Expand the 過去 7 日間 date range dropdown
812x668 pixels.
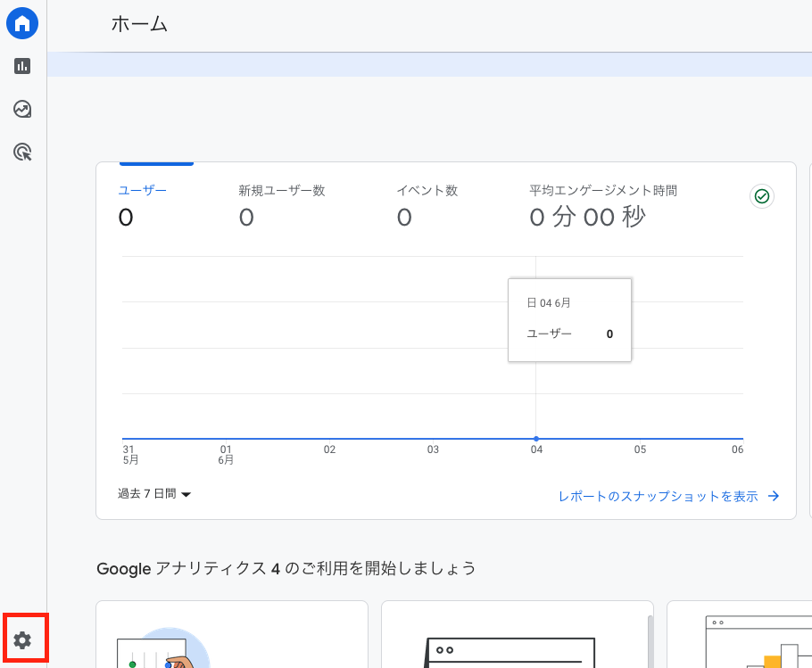[154, 494]
